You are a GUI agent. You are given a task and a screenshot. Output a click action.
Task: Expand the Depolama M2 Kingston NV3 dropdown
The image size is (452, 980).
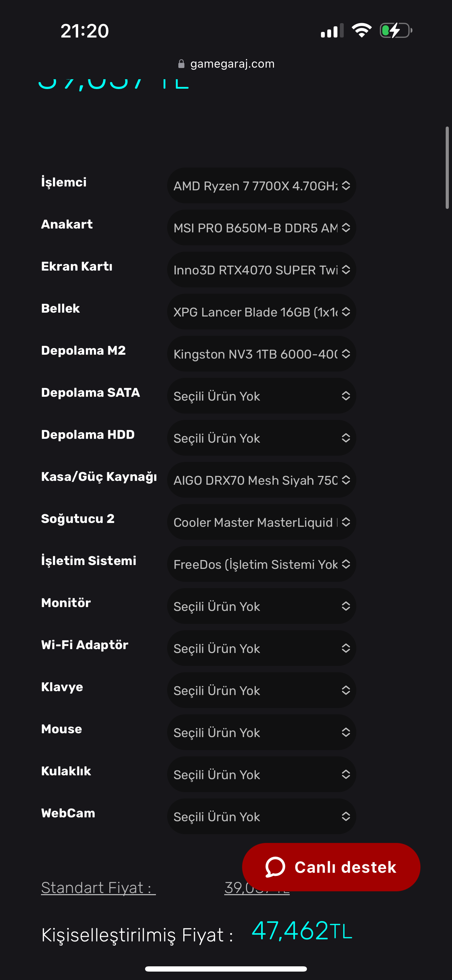click(261, 354)
